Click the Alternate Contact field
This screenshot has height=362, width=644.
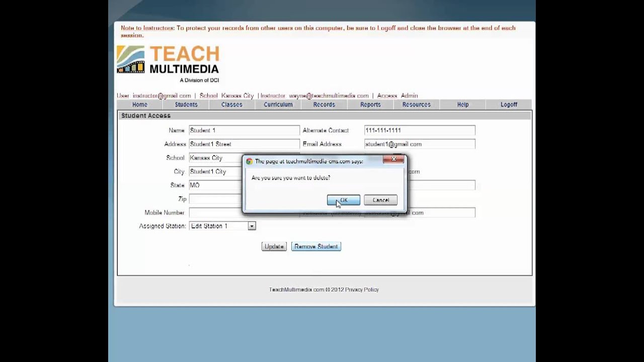[420, 130]
